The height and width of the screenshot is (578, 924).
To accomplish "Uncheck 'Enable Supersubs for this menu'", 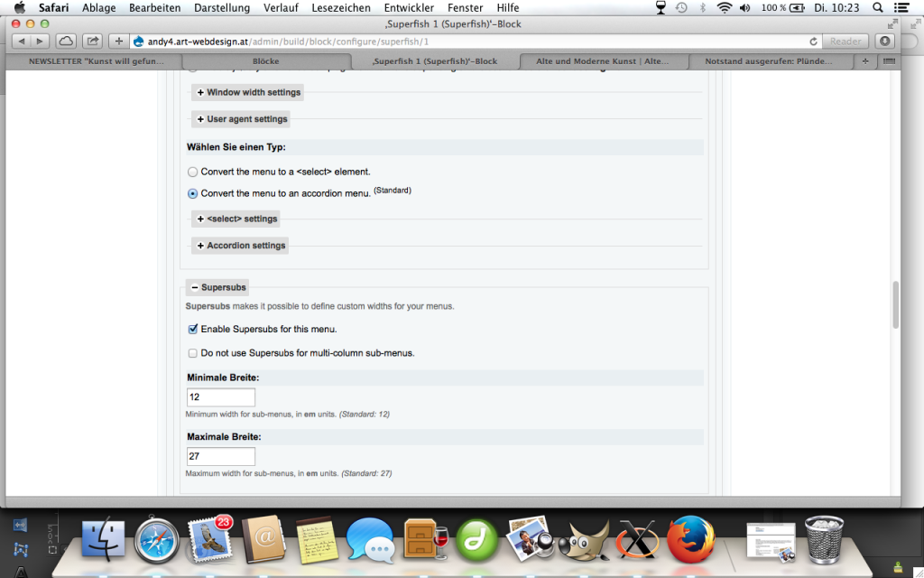I will (192, 330).
